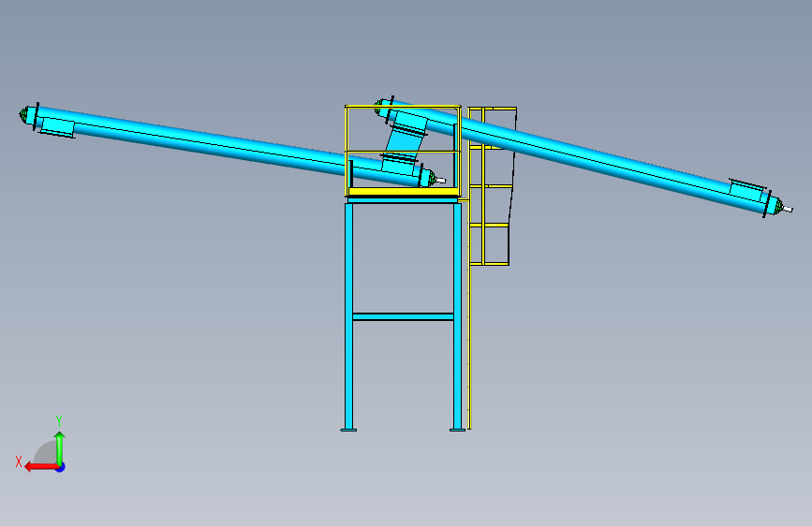Select the ladder safety cage
Screen dimensions: 812x526
click(x=492, y=186)
